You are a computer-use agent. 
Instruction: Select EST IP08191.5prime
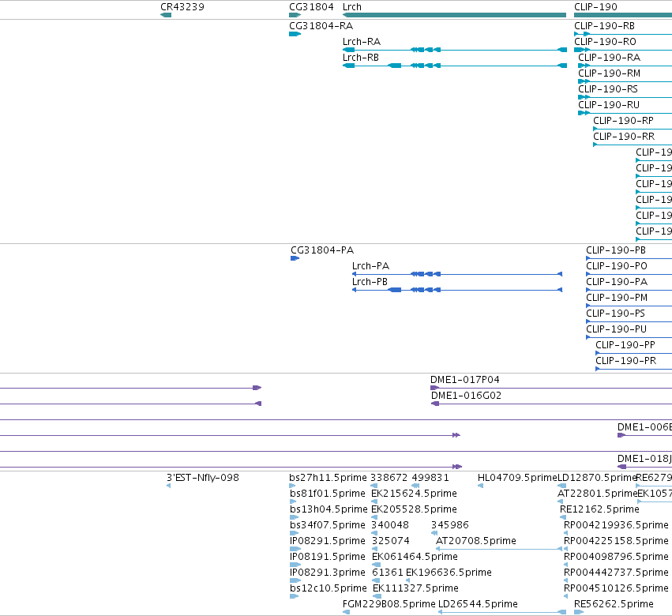(328, 558)
